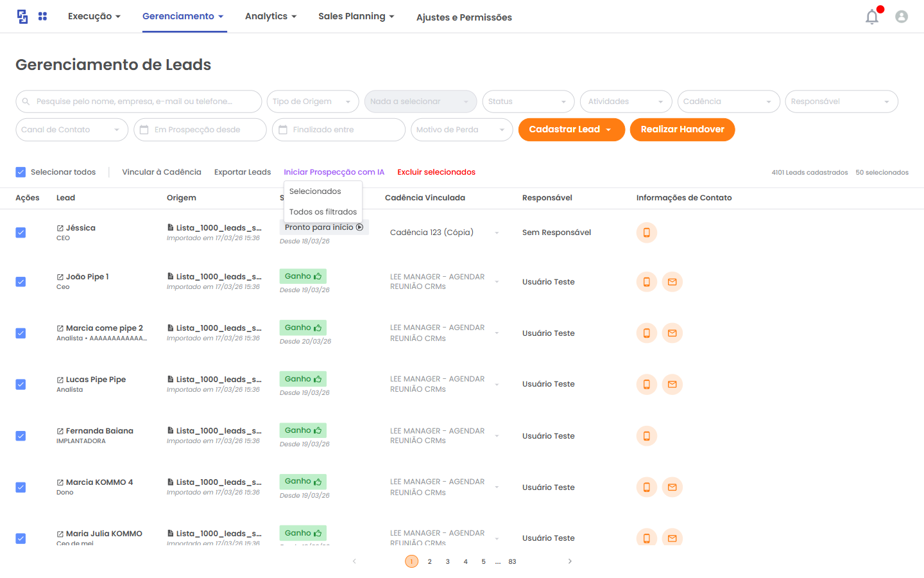
Task: Uncheck Marcia come pipe 2 checkbox
Action: (21, 333)
